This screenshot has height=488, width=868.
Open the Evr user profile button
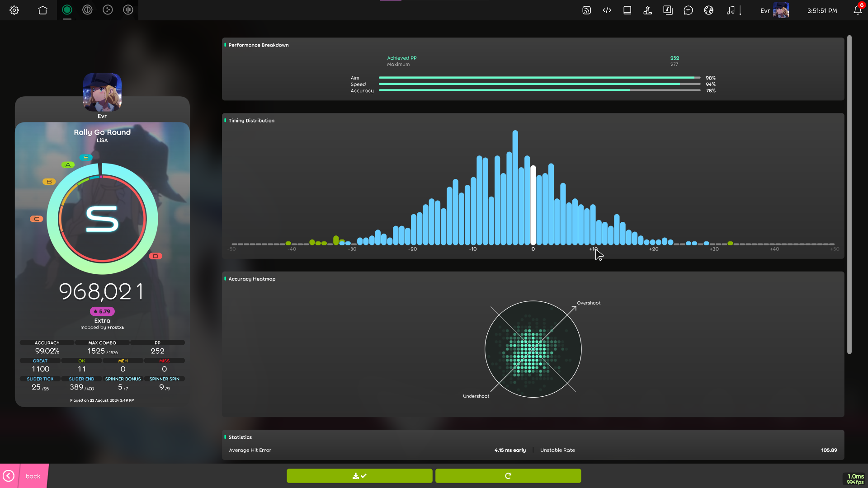[774, 10]
